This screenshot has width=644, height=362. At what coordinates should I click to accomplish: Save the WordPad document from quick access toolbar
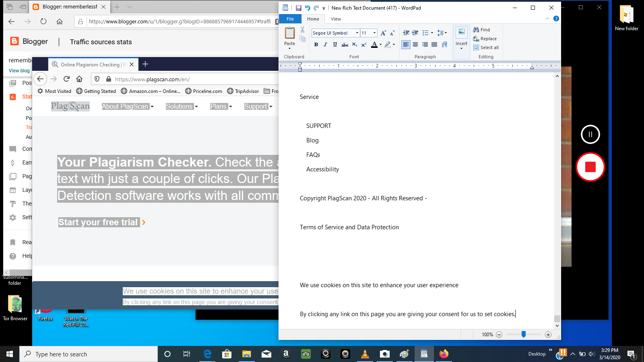click(298, 8)
